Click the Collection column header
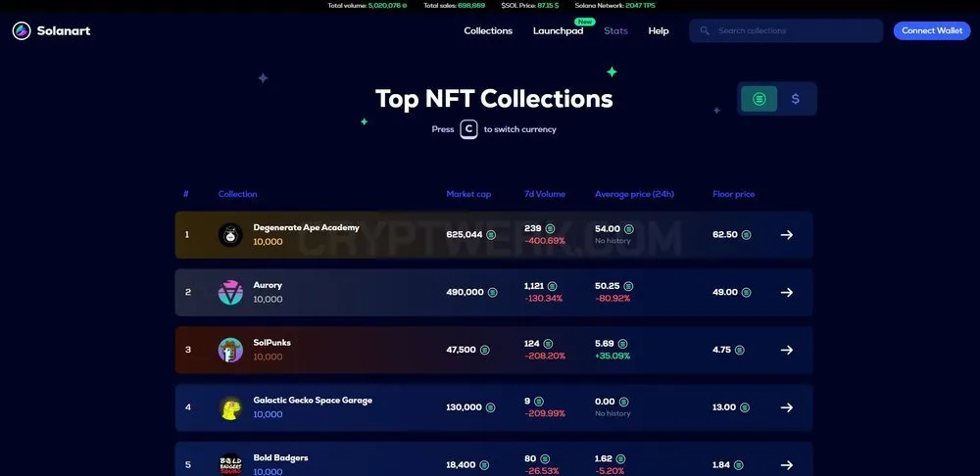 237,194
